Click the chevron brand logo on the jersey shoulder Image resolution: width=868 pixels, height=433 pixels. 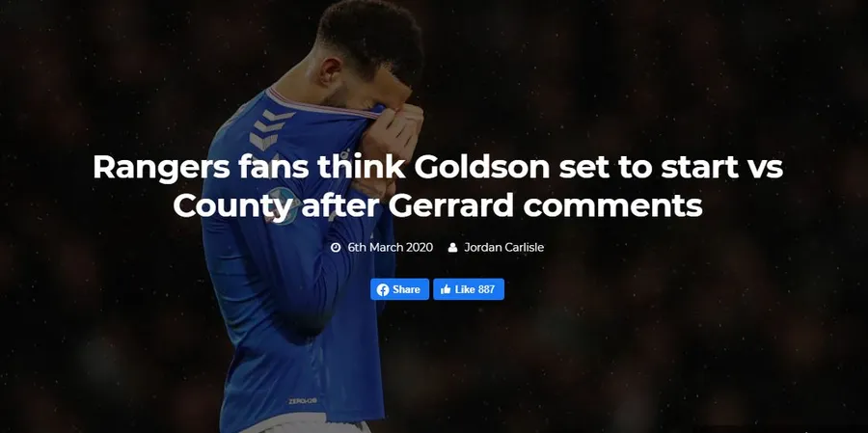click(268, 128)
